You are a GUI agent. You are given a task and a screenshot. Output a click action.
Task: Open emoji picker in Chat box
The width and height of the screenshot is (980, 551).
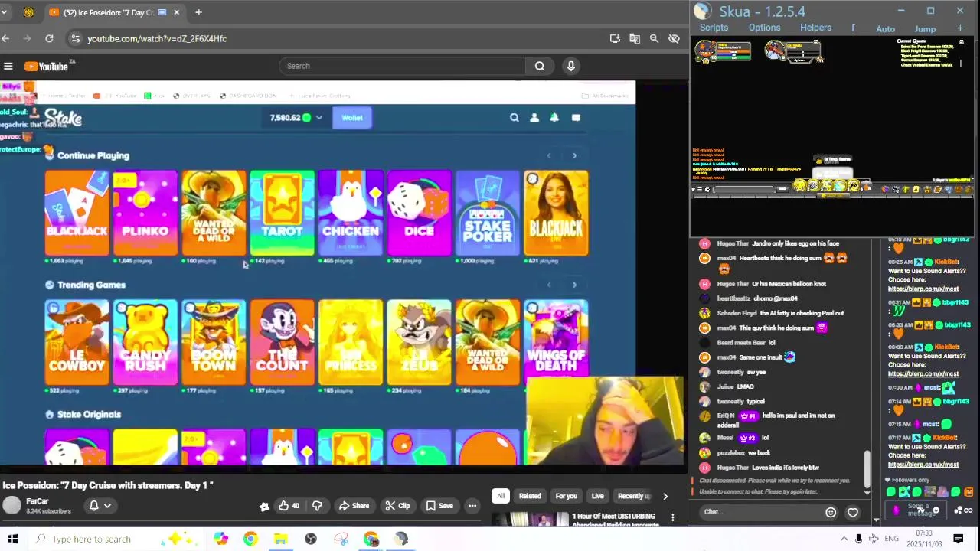click(x=831, y=513)
